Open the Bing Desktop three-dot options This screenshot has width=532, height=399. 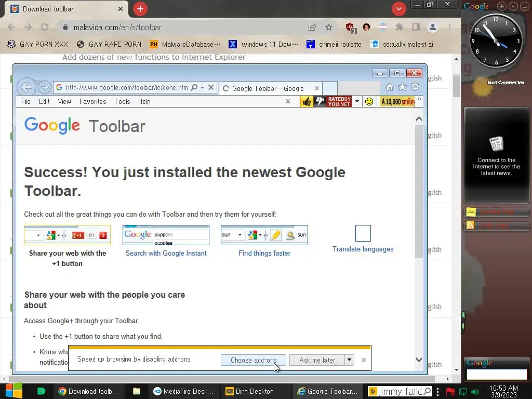pyautogui.click(x=437, y=392)
